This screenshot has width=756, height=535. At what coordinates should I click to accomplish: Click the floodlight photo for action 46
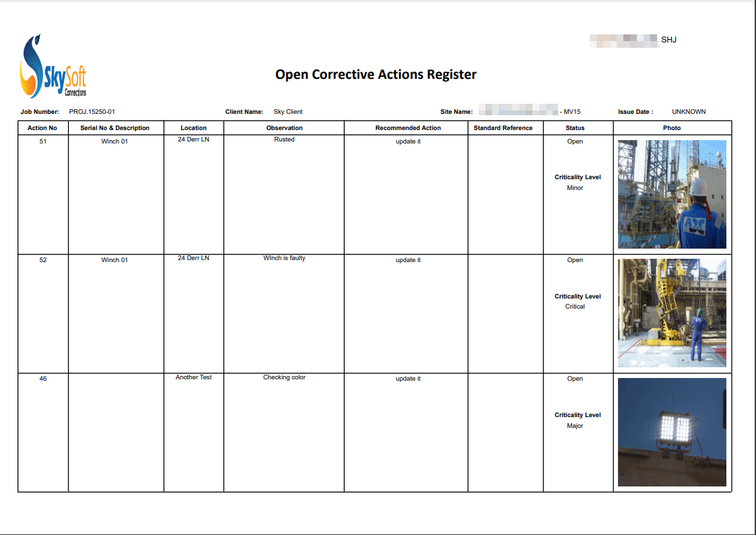[671, 431]
